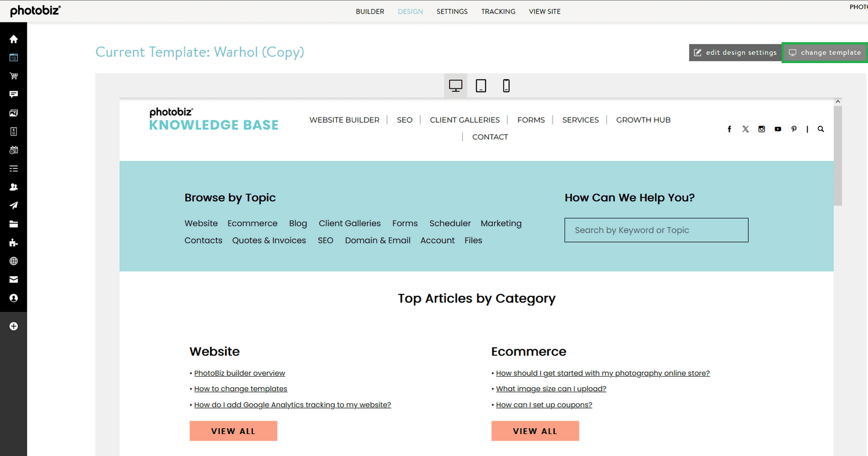Open the account profile icon

(x=13, y=298)
